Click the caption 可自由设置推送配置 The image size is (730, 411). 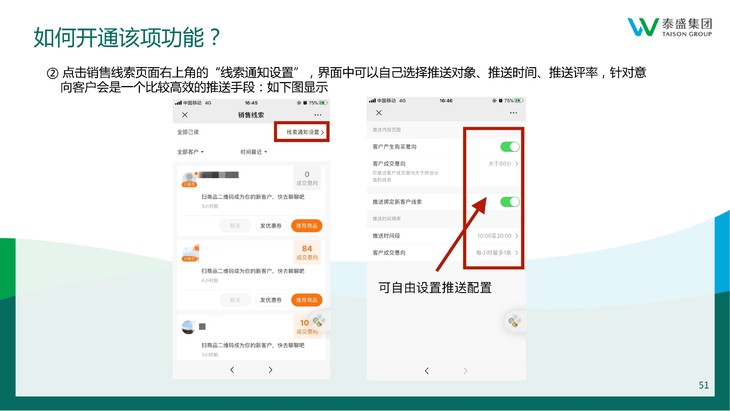[x=435, y=288]
